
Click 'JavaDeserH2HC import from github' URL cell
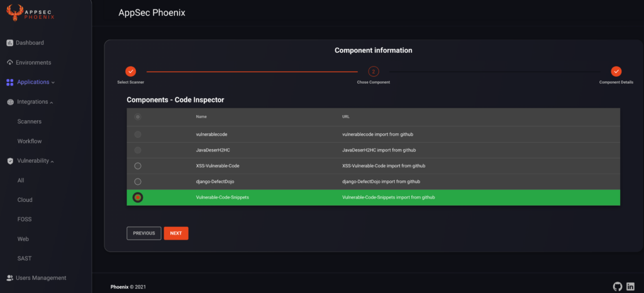click(379, 150)
